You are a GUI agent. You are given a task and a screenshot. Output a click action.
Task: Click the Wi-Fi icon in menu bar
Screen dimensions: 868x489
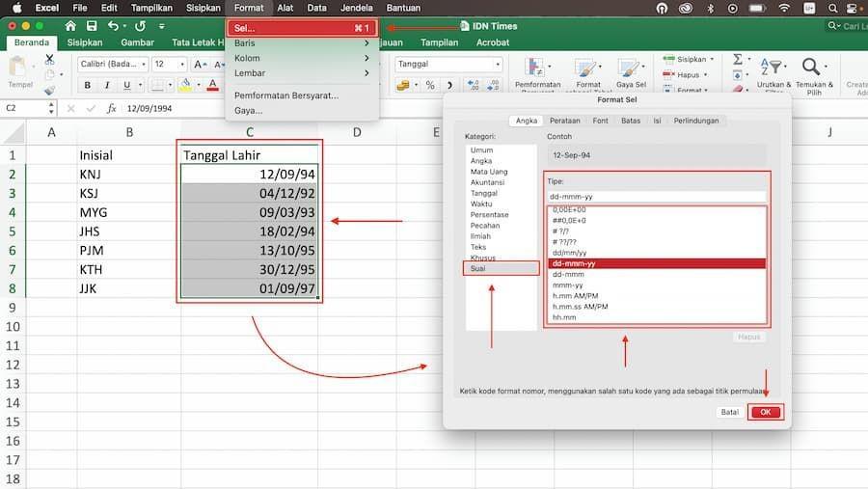[784, 9]
